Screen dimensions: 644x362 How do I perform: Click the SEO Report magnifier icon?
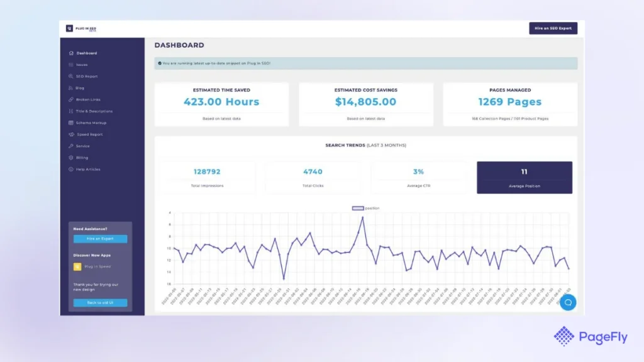tap(71, 76)
